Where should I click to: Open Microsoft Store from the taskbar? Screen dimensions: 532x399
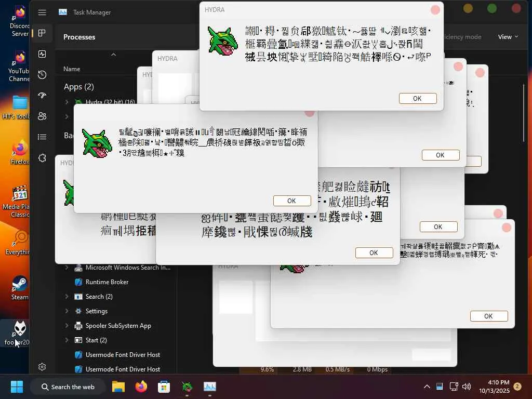pos(164,387)
